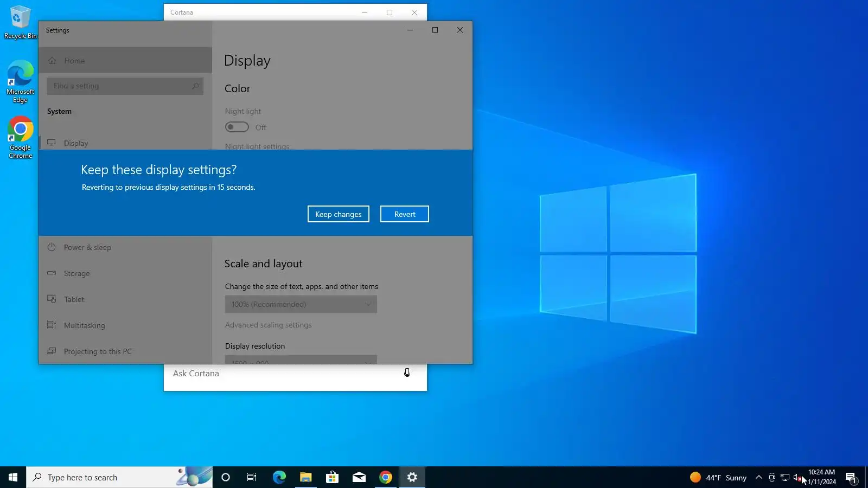Open the Action Center notifications icon
Image resolution: width=868 pixels, height=488 pixels.
click(851, 477)
